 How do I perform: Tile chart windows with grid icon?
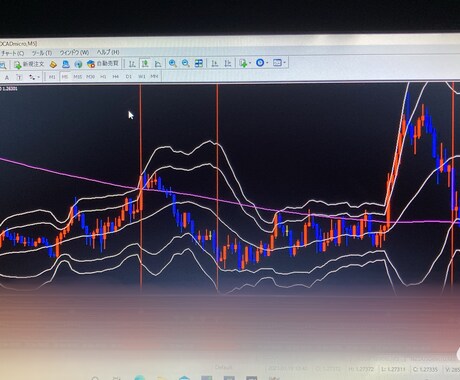tap(199, 63)
